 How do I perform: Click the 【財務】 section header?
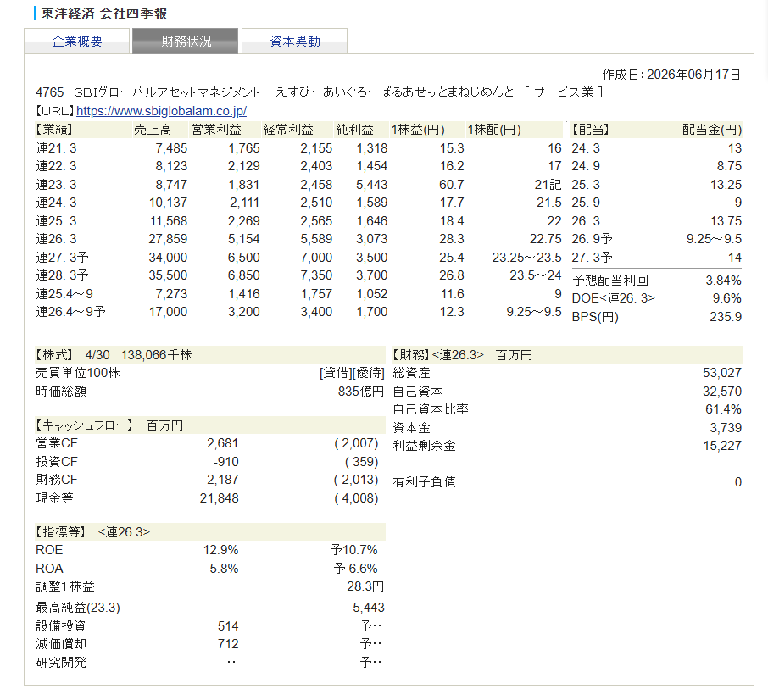(410, 355)
